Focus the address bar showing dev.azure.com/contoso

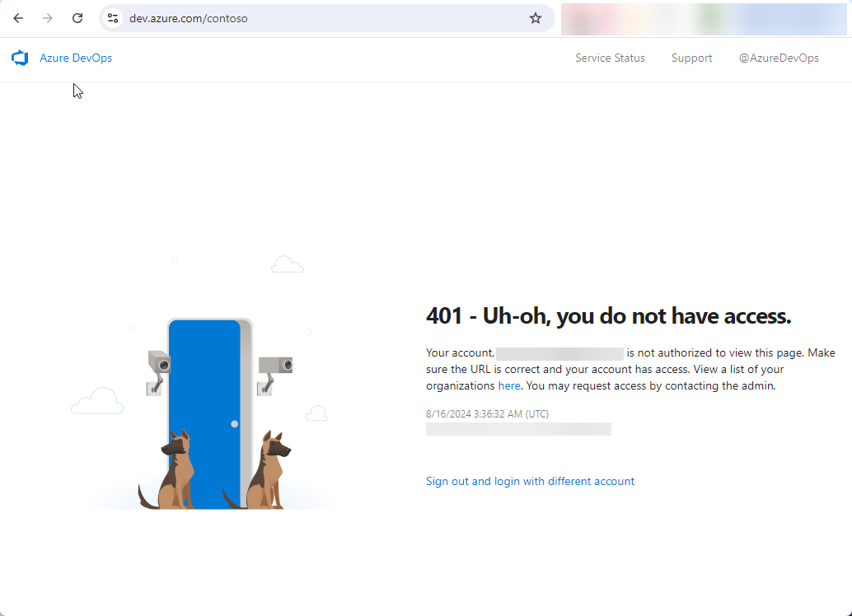click(321, 18)
